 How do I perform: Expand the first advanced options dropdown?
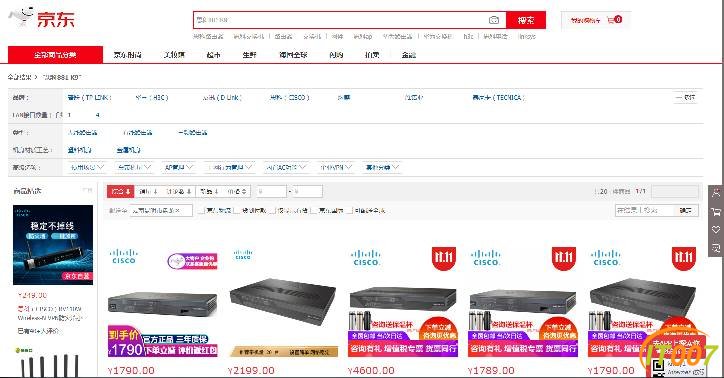[x=87, y=167]
